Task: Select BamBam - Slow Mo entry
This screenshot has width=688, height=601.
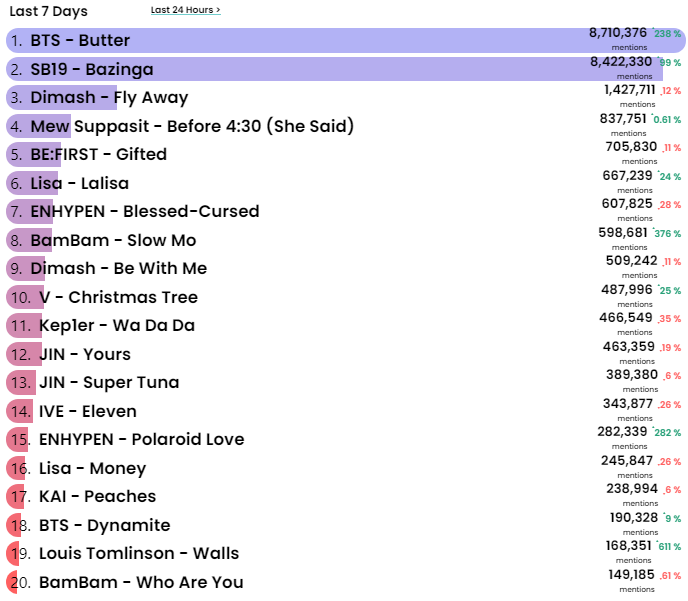Action: pos(345,240)
